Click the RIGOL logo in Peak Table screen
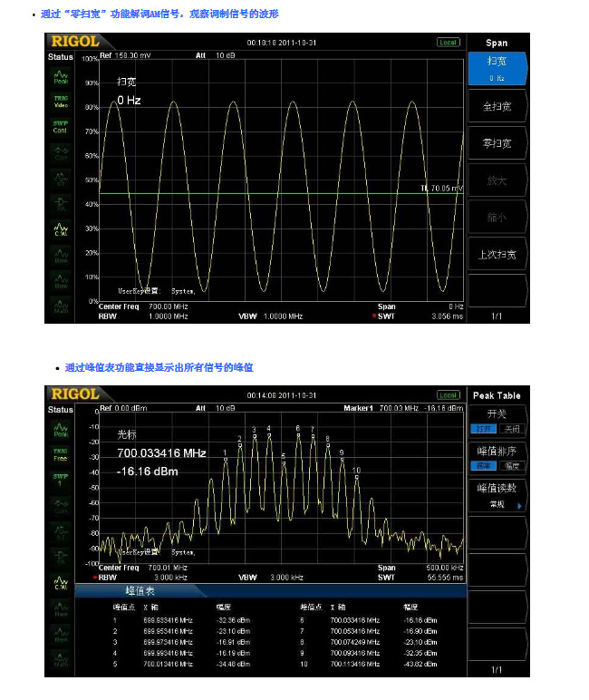 pos(73,394)
